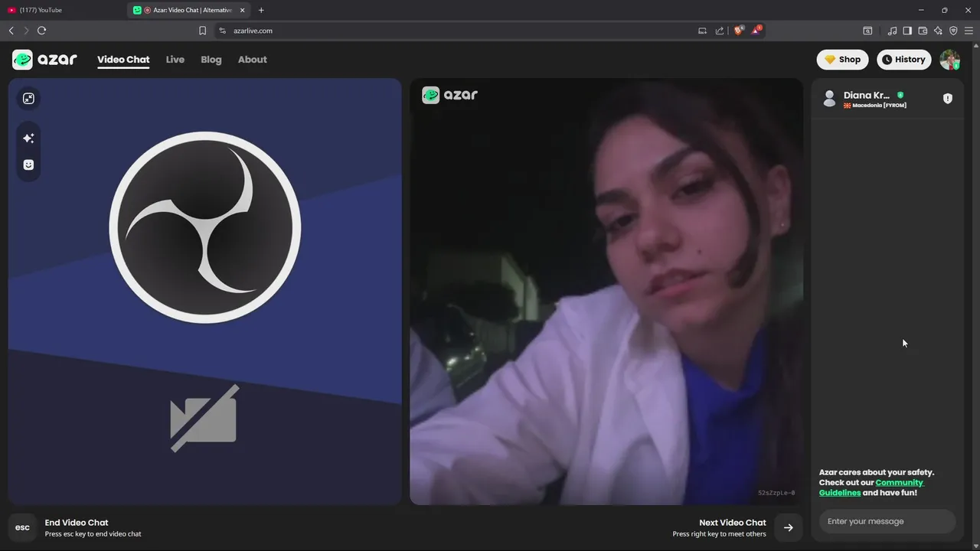Click the Next Video Chat arrow
Screen dimensions: 980x551
click(788, 527)
